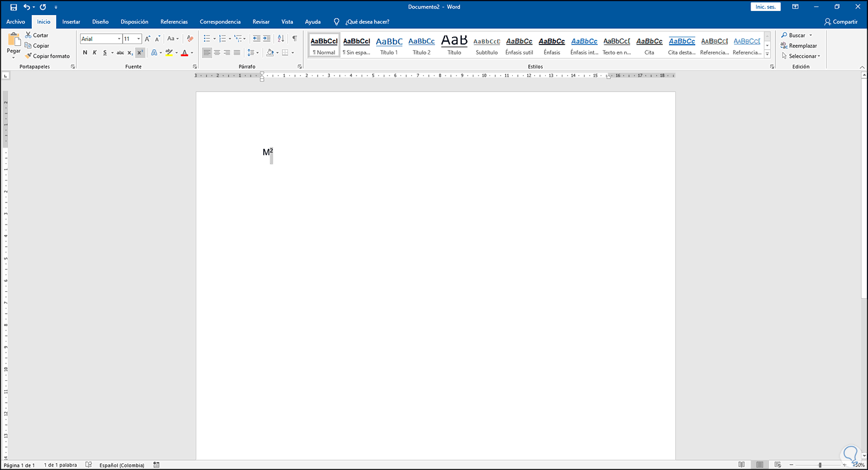
Task: Expand the font size 11 dropdown
Action: click(x=138, y=39)
